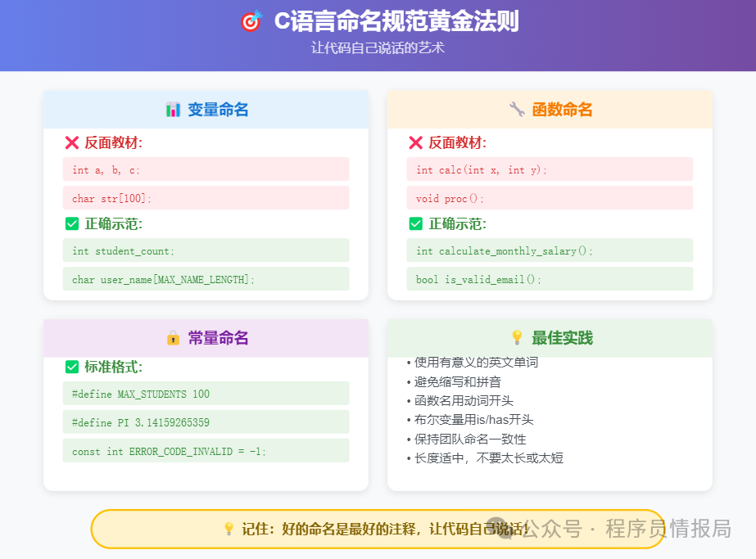This screenshot has width=756, height=559.
Task: Click the green check icon beside 标准格式
Action: (72, 367)
